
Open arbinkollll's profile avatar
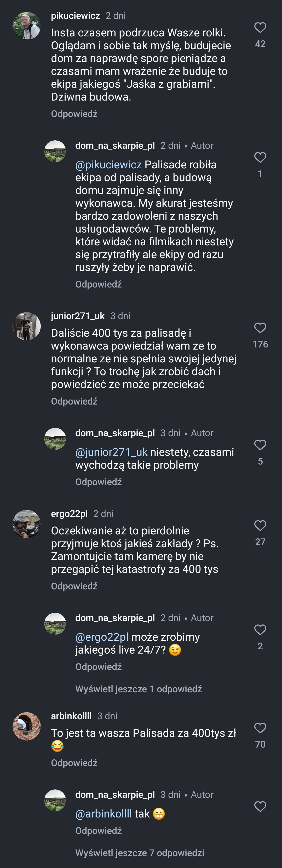coord(27,726)
